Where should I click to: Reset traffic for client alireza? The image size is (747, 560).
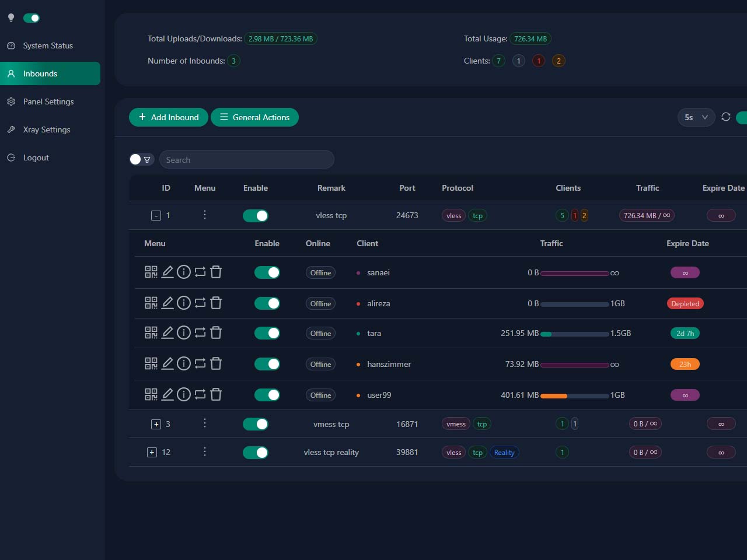tap(200, 303)
